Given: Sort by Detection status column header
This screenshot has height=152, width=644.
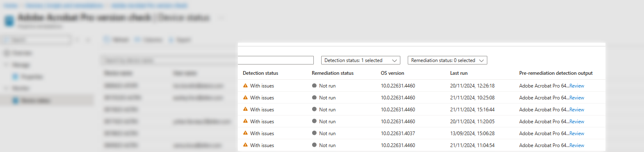Looking at the screenshot, I should click(x=260, y=73).
